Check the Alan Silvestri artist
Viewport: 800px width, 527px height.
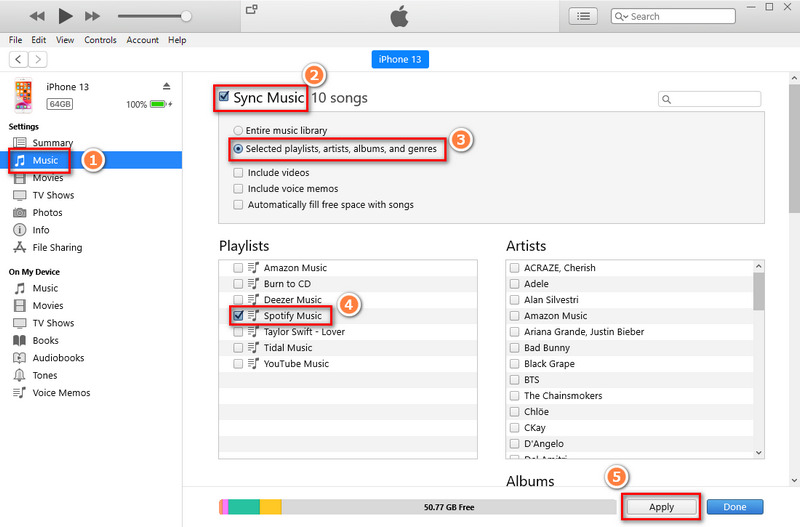(514, 299)
